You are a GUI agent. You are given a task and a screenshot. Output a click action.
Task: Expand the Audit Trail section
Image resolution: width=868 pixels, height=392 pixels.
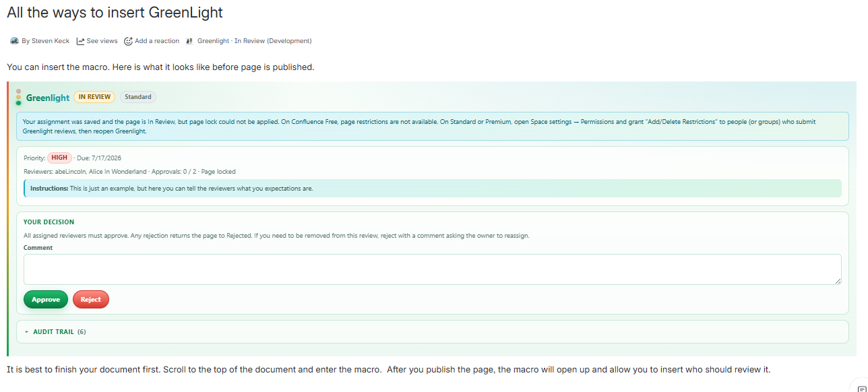click(x=55, y=331)
